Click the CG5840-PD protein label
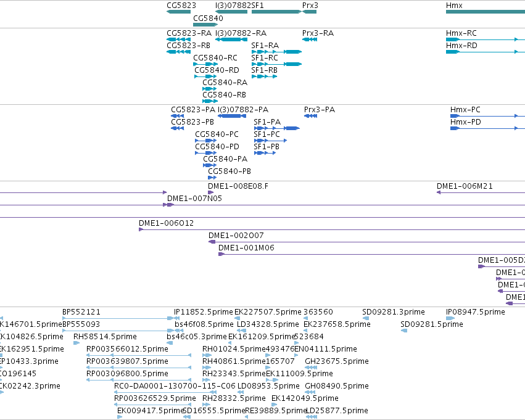Image resolution: width=525 pixels, height=420 pixels. pyautogui.click(x=217, y=147)
